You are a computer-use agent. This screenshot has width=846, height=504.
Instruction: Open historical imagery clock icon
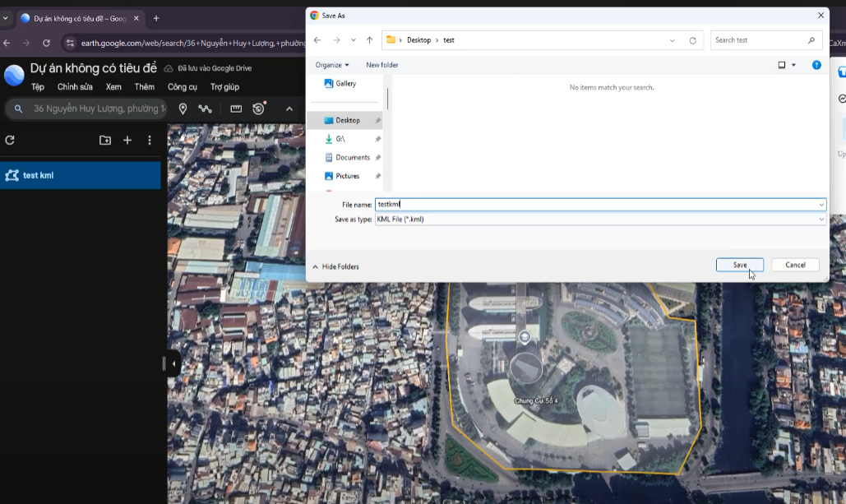[259, 109]
